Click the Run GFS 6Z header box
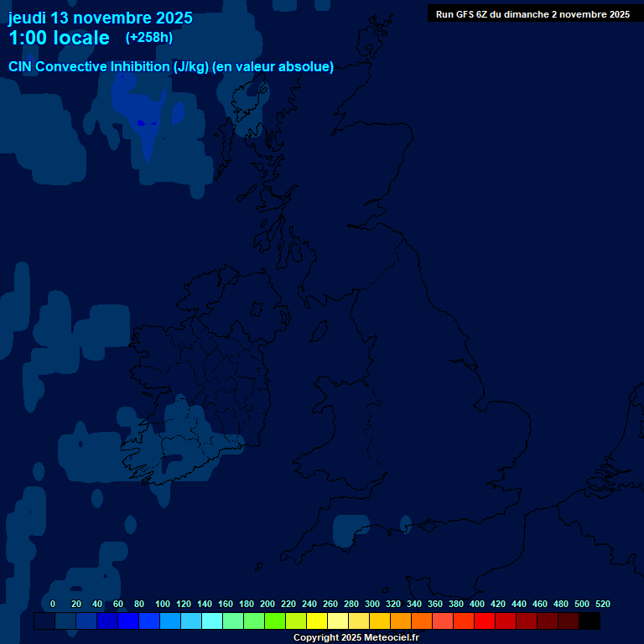Image resolution: width=644 pixels, height=644 pixels. pyautogui.click(x=532, y=14)
